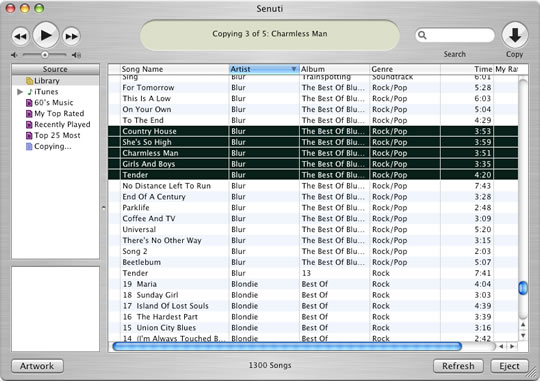Screen dimensions: 540x381
Task: Click the window resize grip corner
Action: pyautogui.click(x=533, y=373)
